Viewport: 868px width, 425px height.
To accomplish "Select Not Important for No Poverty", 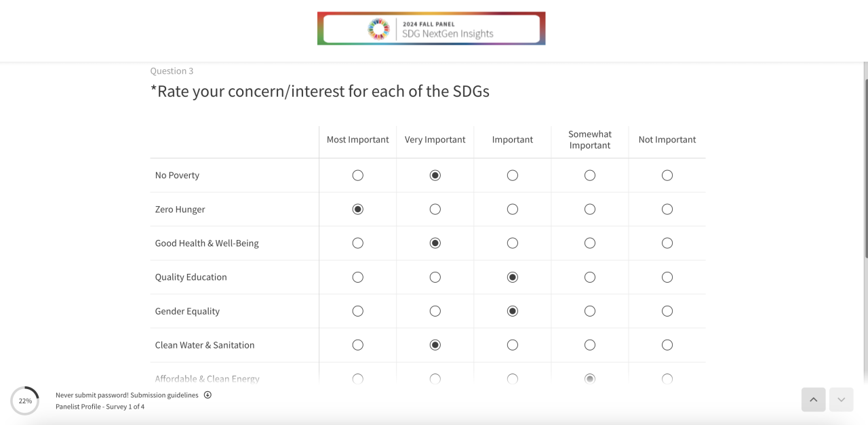I will coord(667,176).
